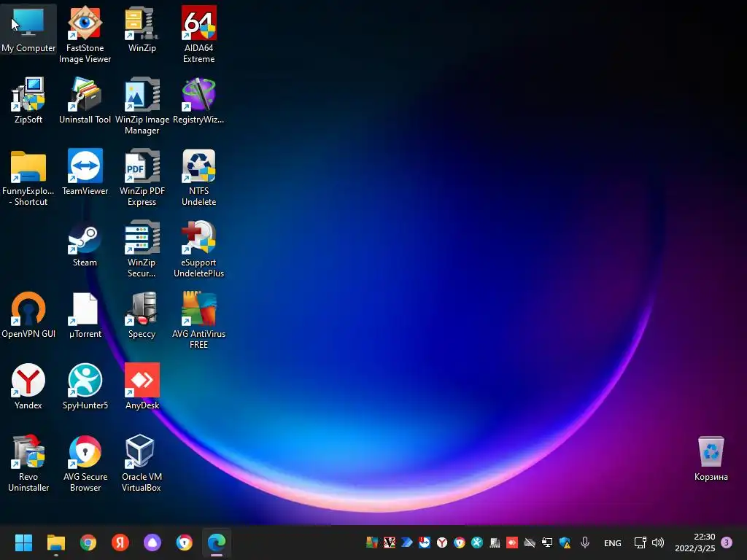747x560 pixels.
Task: Launch AnyDesk desktop shortcut
Action: tap(142, 386)
